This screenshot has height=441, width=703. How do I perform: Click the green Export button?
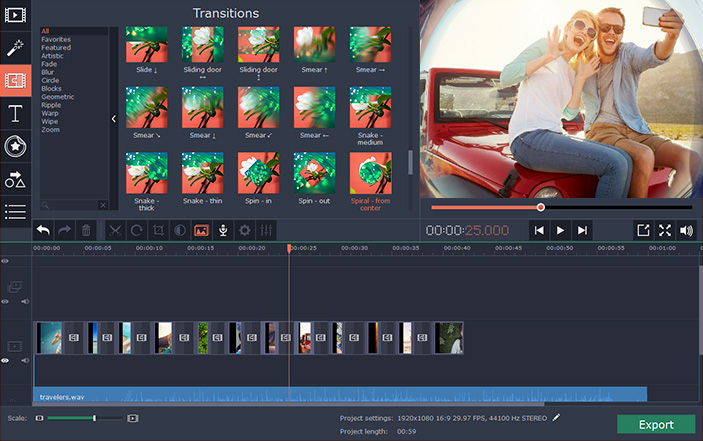point(655,424)
